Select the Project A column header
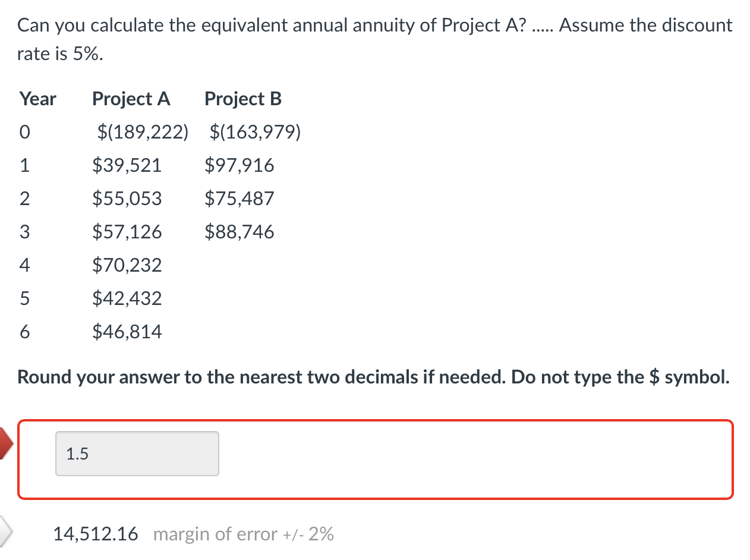The height and width of the screenshot is (560, 750). pos(131,99)
